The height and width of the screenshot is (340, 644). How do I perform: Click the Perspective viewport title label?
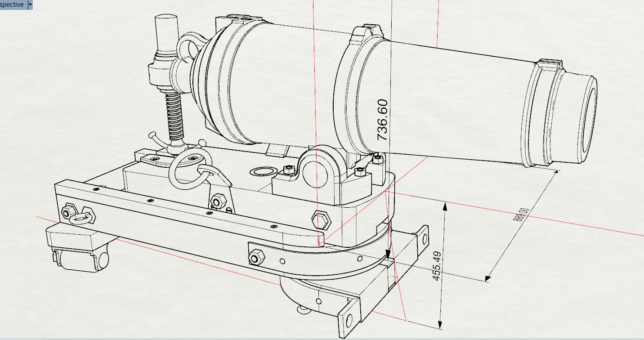click(13, 4)
